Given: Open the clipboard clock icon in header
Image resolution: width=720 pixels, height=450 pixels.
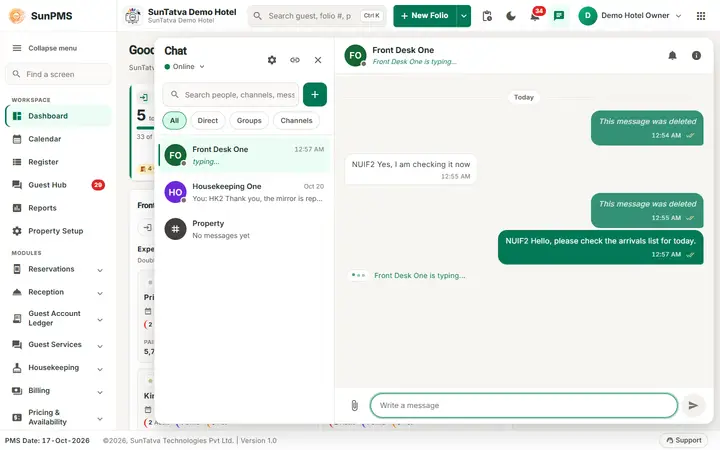Looking at the screenshot, I should tap(487, 16).
